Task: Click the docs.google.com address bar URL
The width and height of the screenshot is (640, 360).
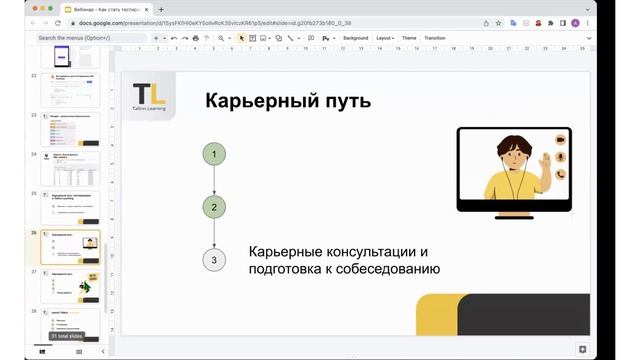Action: click(x=215, y=23)
